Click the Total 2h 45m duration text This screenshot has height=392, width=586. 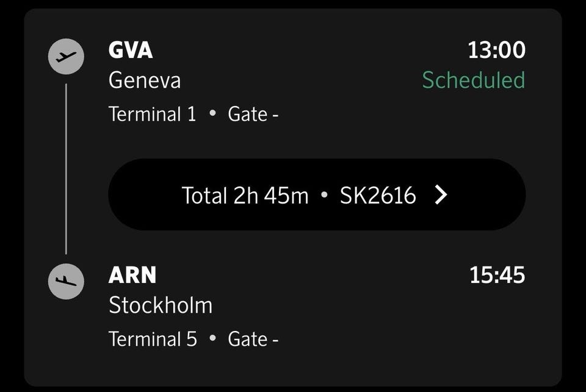click(x=245, y=195)
